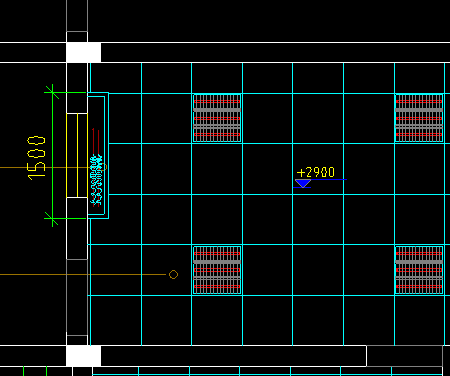Select the lower white filled column square
450x376 pixels.
point(83,356)
